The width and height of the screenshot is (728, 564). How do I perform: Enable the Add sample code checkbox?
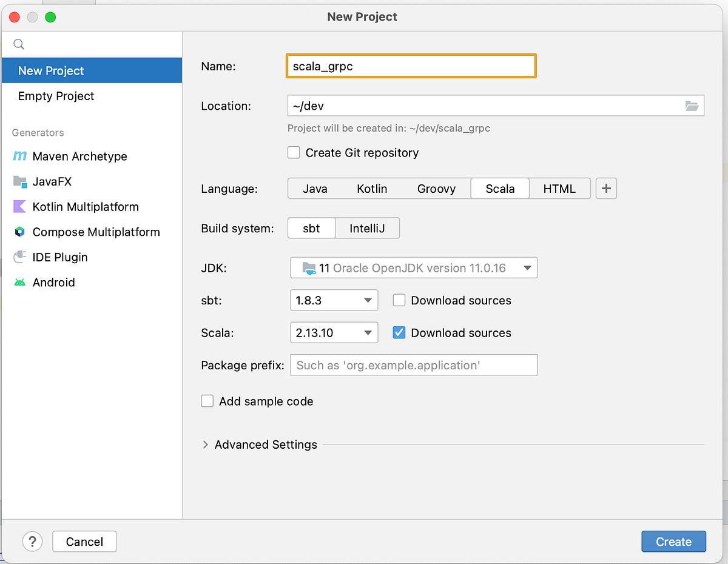[x=207, y=401]
